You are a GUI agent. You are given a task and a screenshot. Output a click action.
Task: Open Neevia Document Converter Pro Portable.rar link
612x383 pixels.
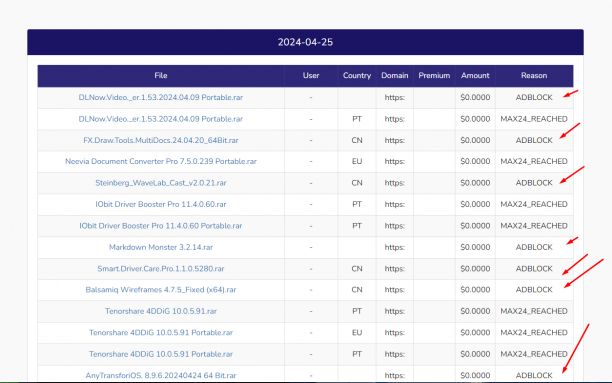tap(160, 162)
